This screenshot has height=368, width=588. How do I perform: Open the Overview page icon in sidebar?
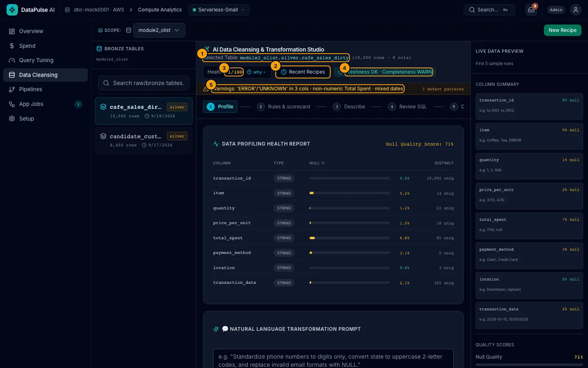tap(12, 31)
